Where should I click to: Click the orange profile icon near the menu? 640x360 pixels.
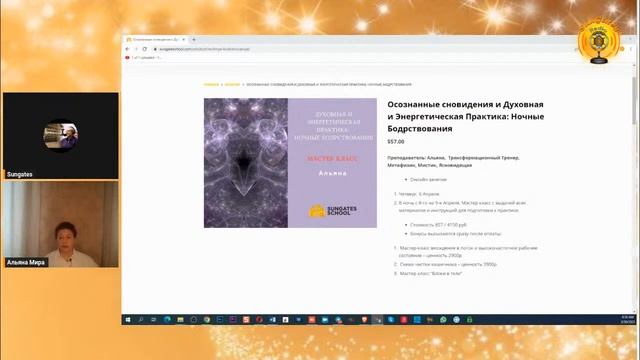pos(622,49)
